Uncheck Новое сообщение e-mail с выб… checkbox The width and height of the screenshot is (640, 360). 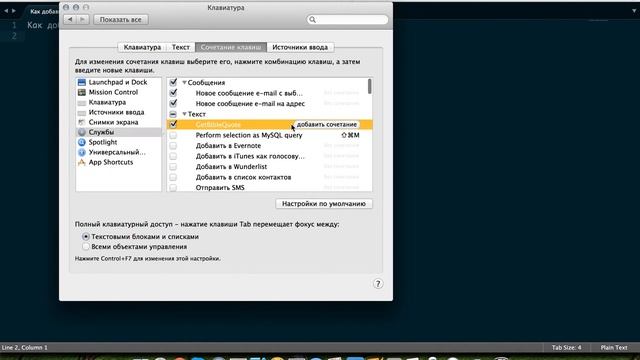point(173,93)
